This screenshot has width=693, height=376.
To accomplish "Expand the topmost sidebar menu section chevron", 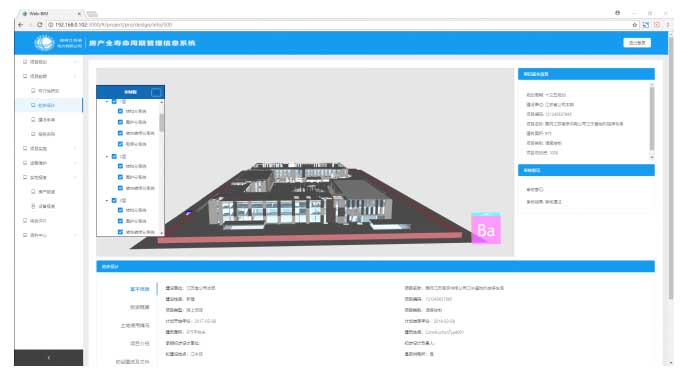I will click(75, 62).
